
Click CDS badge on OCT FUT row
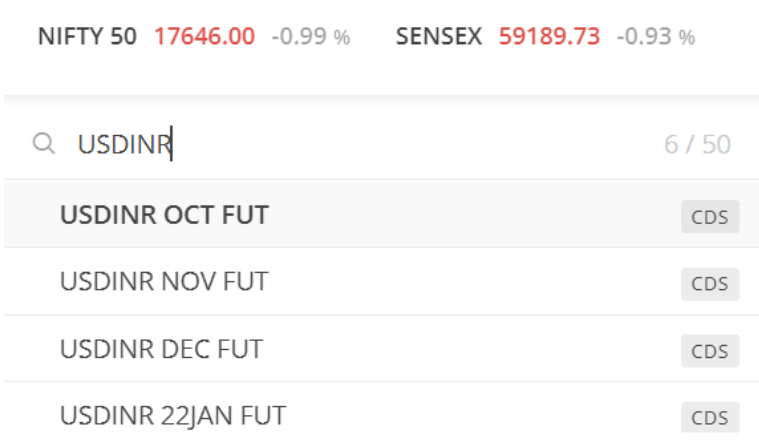point(710,216)
